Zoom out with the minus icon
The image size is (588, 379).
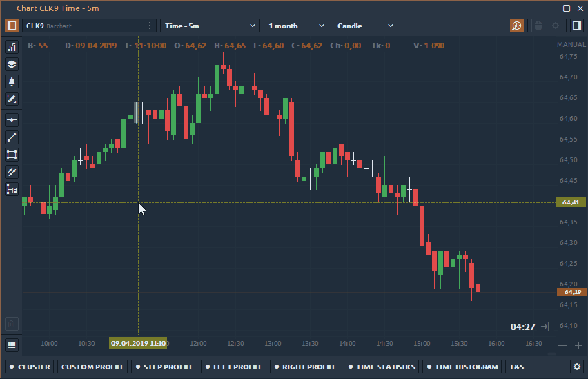click(x=562, y=346)
